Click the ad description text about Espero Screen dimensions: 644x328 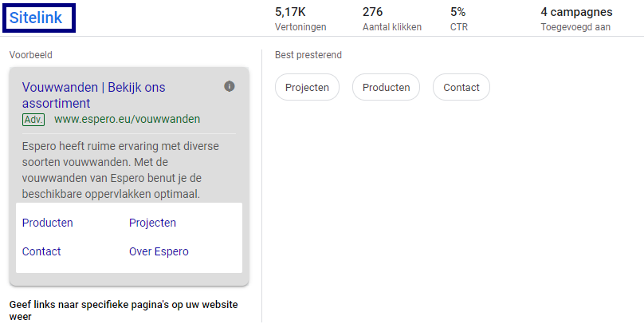pyautogui.click(x=120, y=170)
